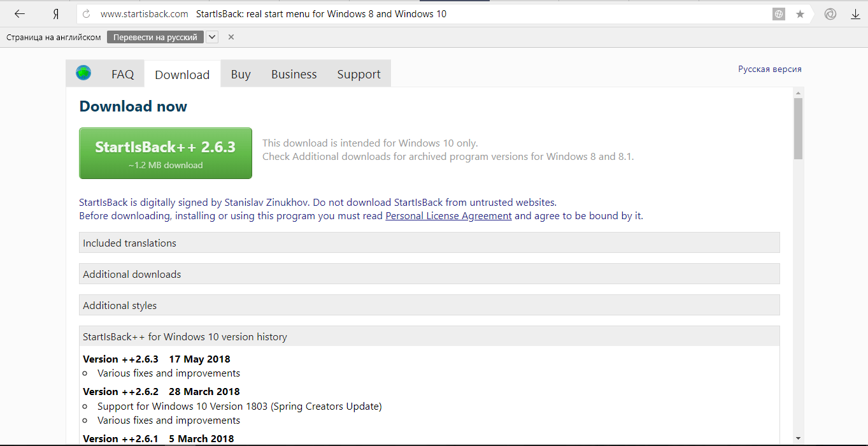
Task: Open the FAQ tab
Action: (x=123, y=75)
